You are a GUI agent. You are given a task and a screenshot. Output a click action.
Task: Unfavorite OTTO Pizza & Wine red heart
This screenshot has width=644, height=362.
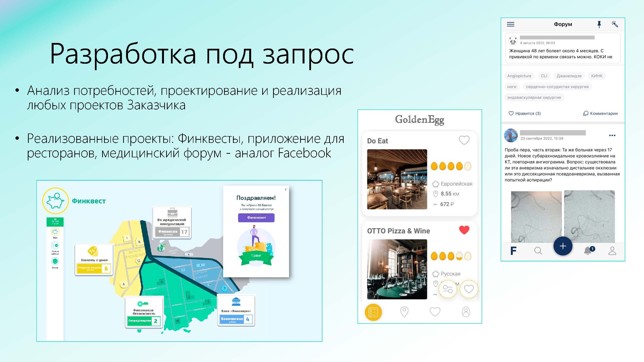pyautogui.click(x=464, y=230)
